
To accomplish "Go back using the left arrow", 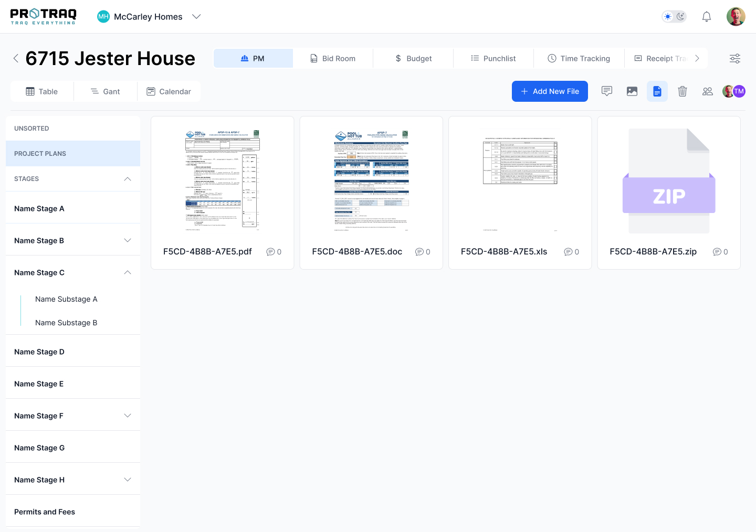I will pyautogui.click(x=16, y=58).
